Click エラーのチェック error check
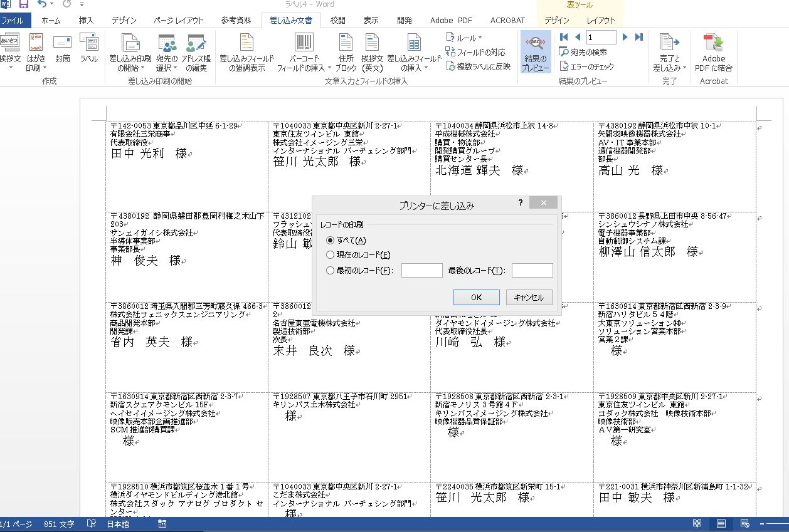This screenshot has height=532, width=789. point(586,66)
